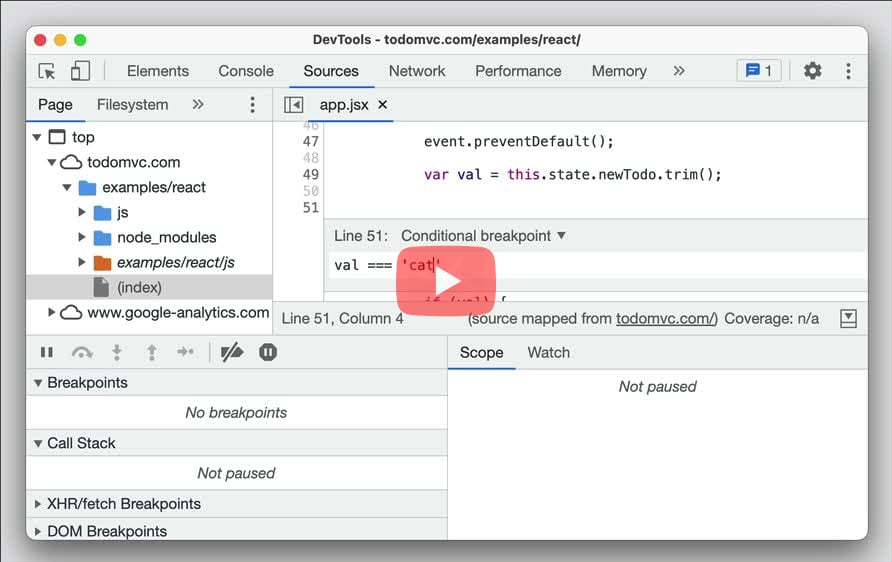892x562 pixels.
Task: Click the 'Coverage: n/a' status text
Action: 771,319
